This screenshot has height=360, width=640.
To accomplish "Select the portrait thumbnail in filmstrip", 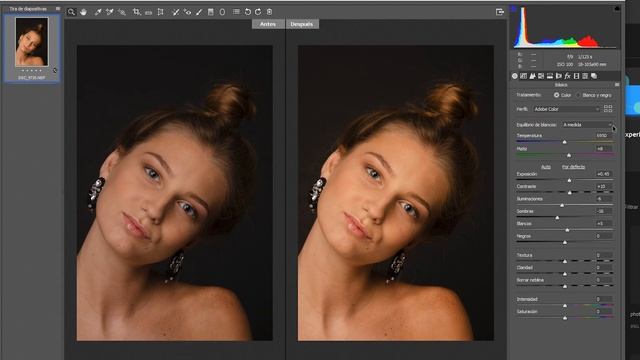I will [x=32, y=42].
